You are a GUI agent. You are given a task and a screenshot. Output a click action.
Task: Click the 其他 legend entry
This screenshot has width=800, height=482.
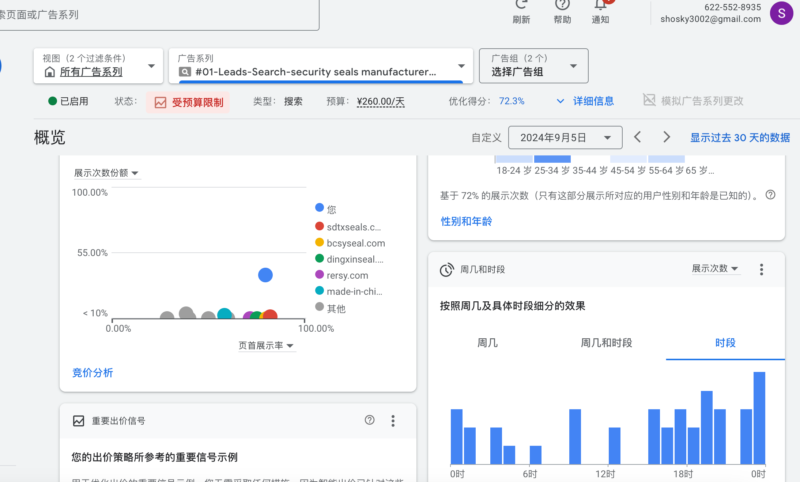(x=330, y=308)
